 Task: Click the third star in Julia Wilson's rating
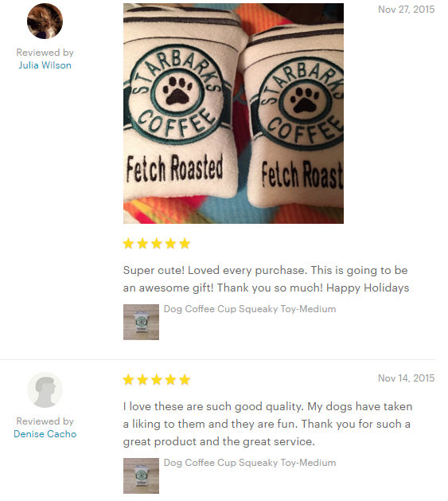click(x=157, y=244)
